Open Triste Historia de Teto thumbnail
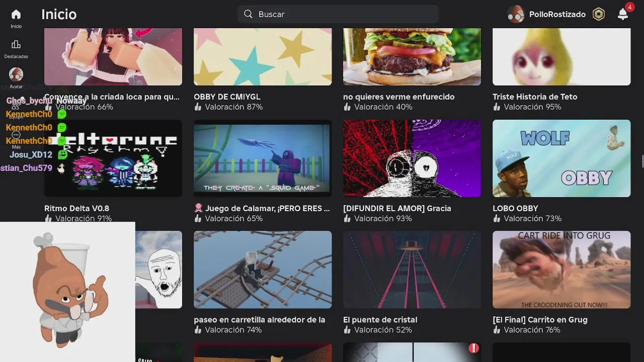Screen dimensions: 644x362 click(x=561, y=57)
